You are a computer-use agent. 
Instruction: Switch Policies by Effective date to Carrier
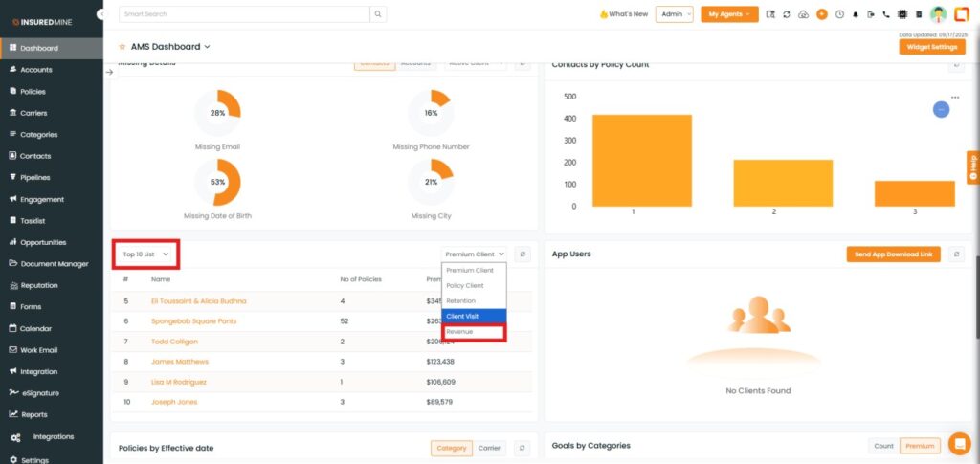[489, 447]
